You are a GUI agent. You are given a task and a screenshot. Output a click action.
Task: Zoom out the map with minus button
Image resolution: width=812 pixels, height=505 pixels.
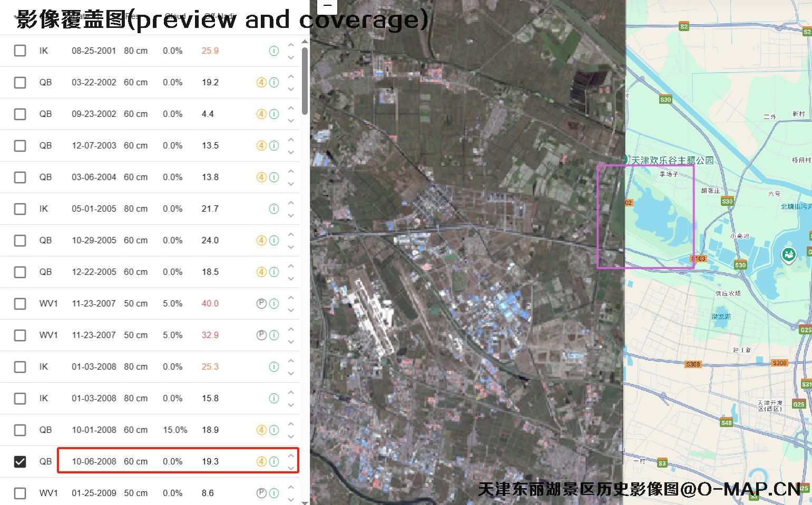coord(327,6)
